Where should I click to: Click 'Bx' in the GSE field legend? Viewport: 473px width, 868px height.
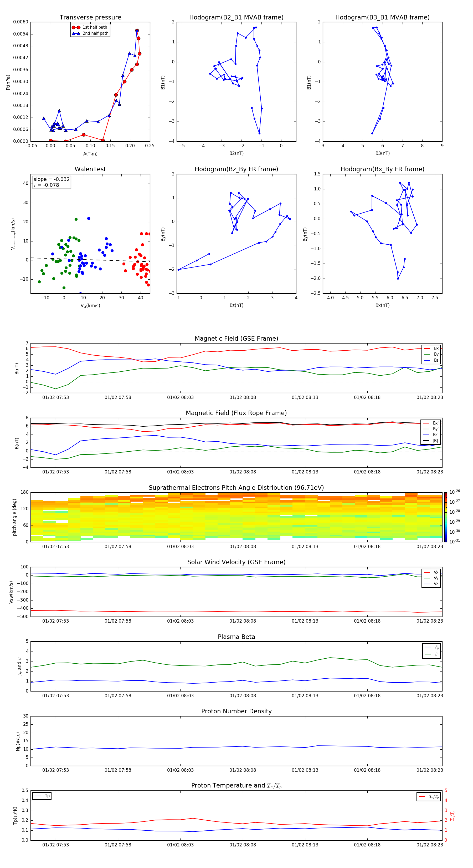[436, 349]
